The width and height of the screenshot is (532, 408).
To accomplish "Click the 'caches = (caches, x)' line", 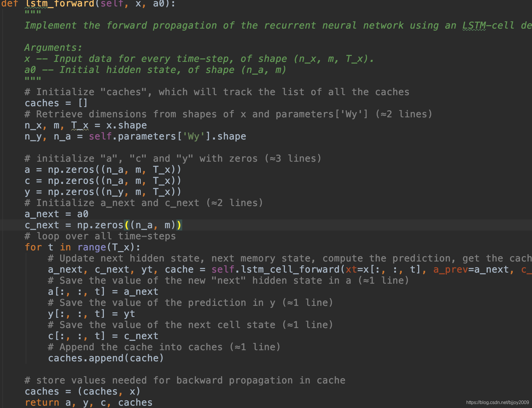I will click(83, 391).
